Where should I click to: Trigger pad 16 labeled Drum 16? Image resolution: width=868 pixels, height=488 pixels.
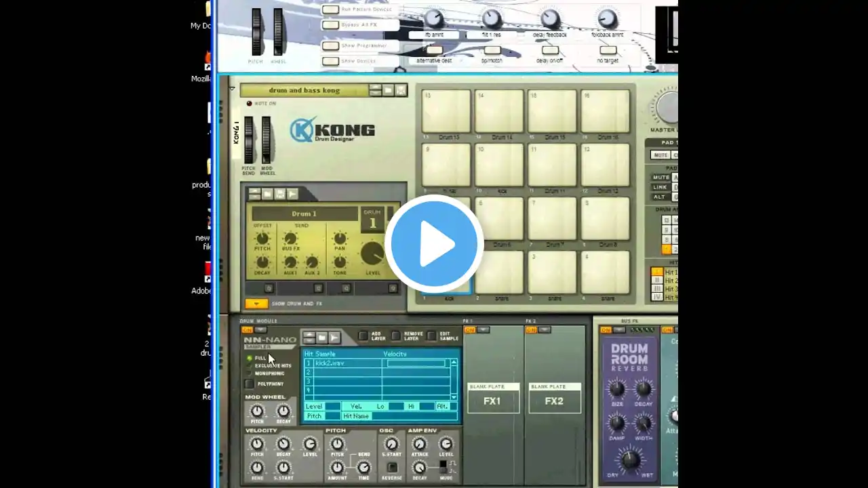(606, 111)
